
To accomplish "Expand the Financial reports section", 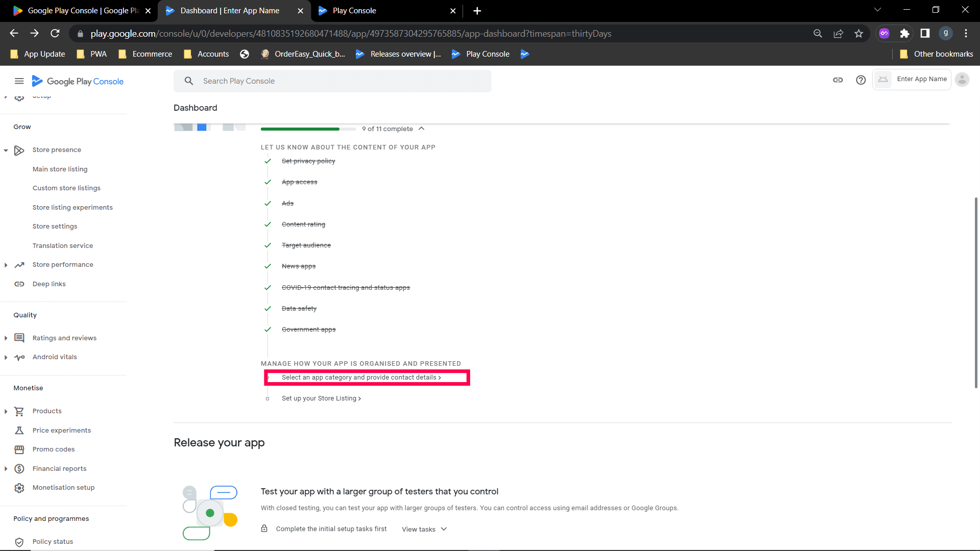I will pyautogui.click(x=6, y=469).
